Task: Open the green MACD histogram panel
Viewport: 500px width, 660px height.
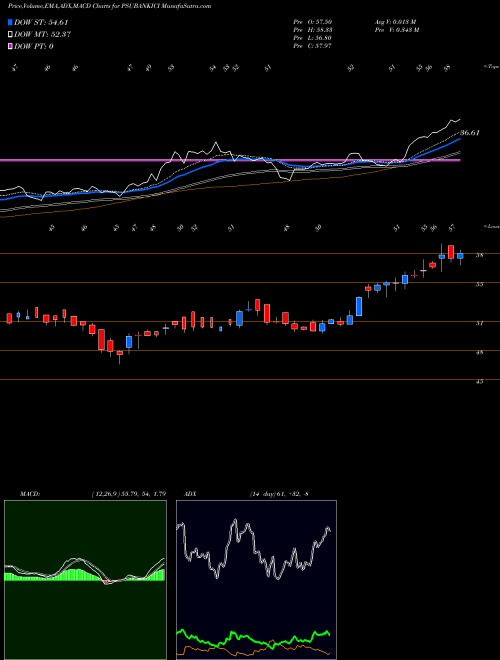Action: click(x=85, y=580)
